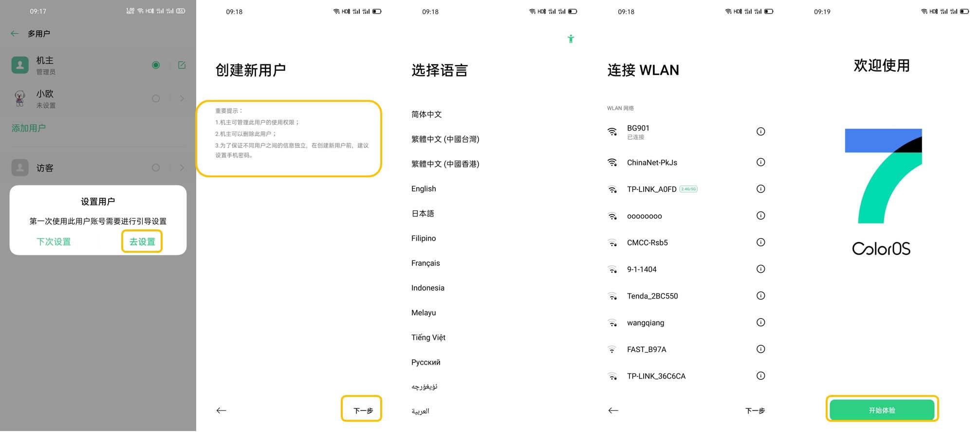Tap 开始体验 green button
This screenshot has width=980, height=432.
(x=882, y=410)
